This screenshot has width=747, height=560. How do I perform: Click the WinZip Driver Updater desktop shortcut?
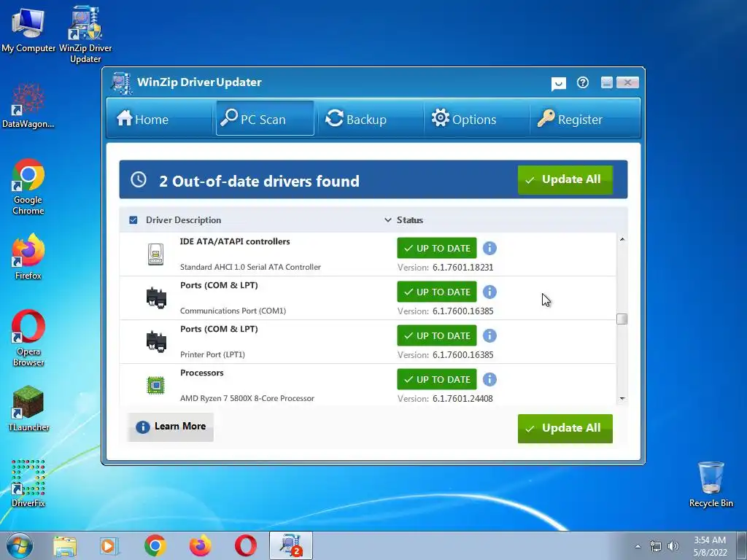click(x=86, y=34)
